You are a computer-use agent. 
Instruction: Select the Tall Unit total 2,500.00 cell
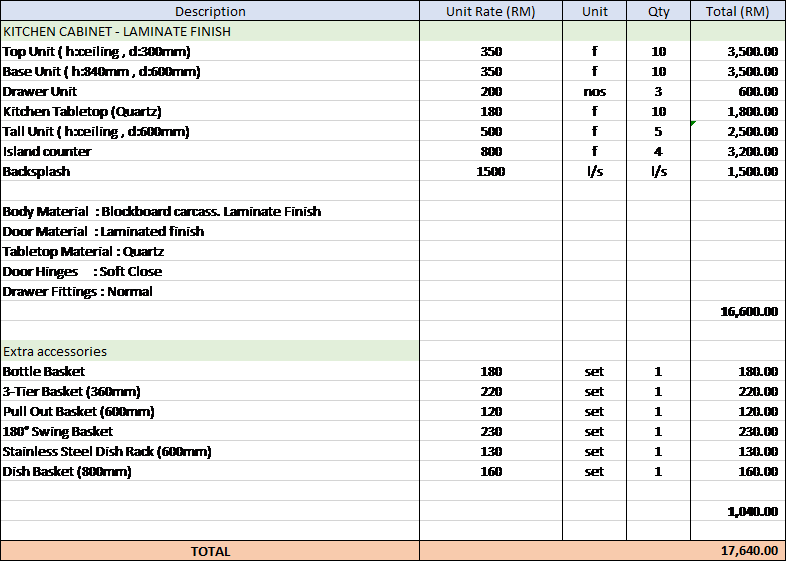pos(737,131)
